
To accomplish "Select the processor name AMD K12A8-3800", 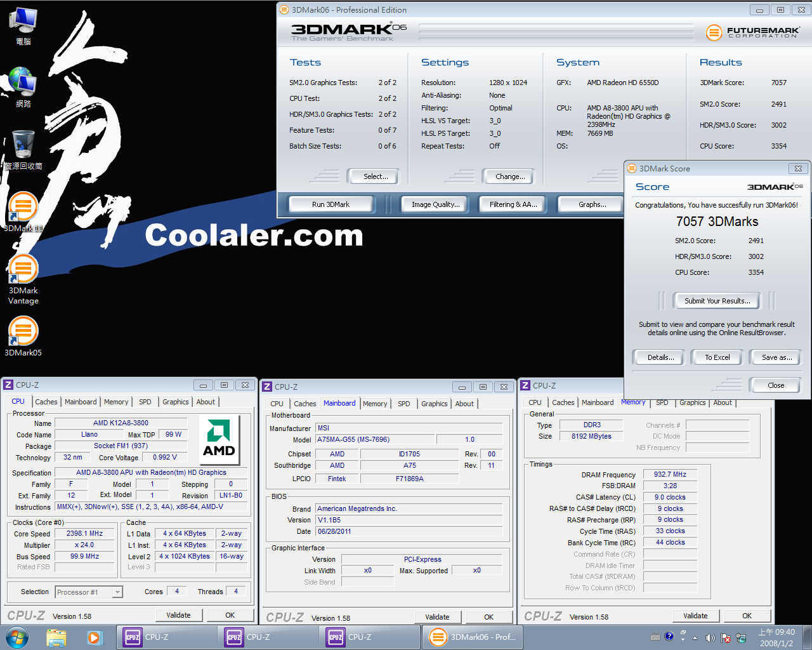I will (x=121, y=423).
